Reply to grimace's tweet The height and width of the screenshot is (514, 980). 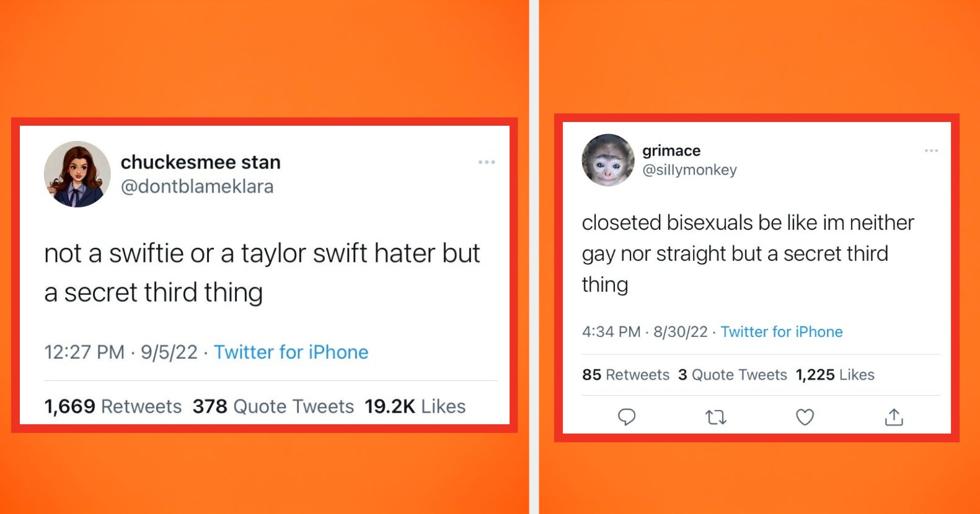pos(625,417)
